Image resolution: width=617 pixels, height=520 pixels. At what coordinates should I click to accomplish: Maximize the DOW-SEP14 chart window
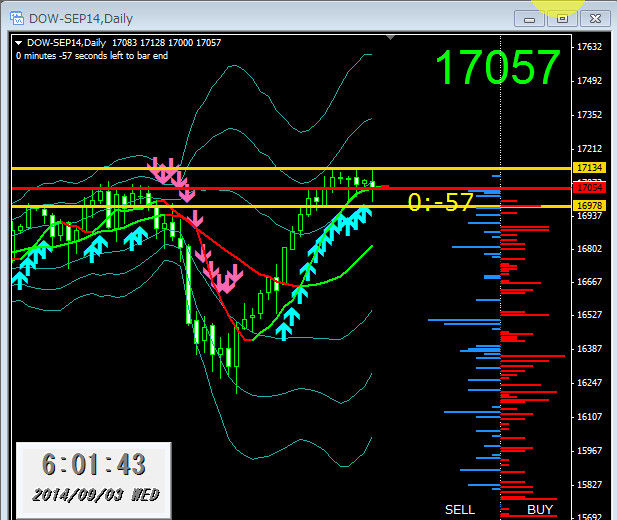tap(562, 19)
